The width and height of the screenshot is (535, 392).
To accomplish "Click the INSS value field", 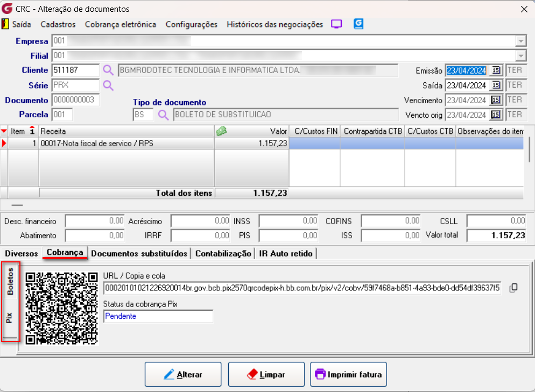I will click(x=288, y=221).
